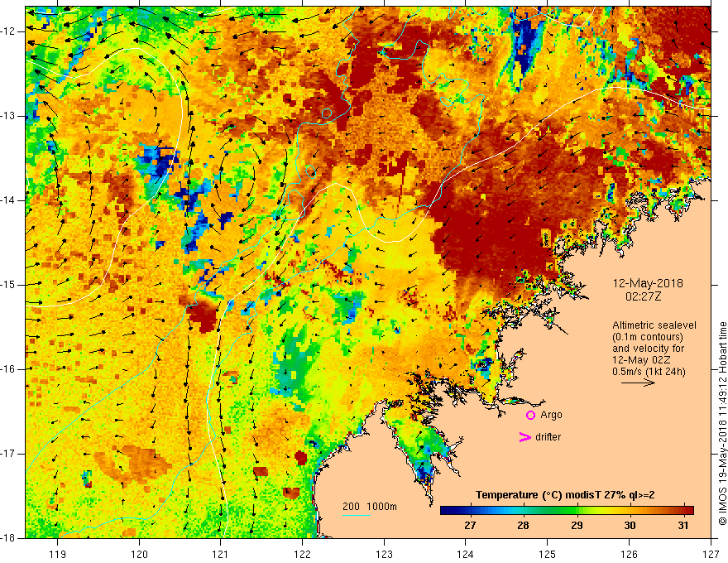The width and height of the screenshot is (728, 563).
Task: Click the 'and velocity for' text
Action: [648, 349]
